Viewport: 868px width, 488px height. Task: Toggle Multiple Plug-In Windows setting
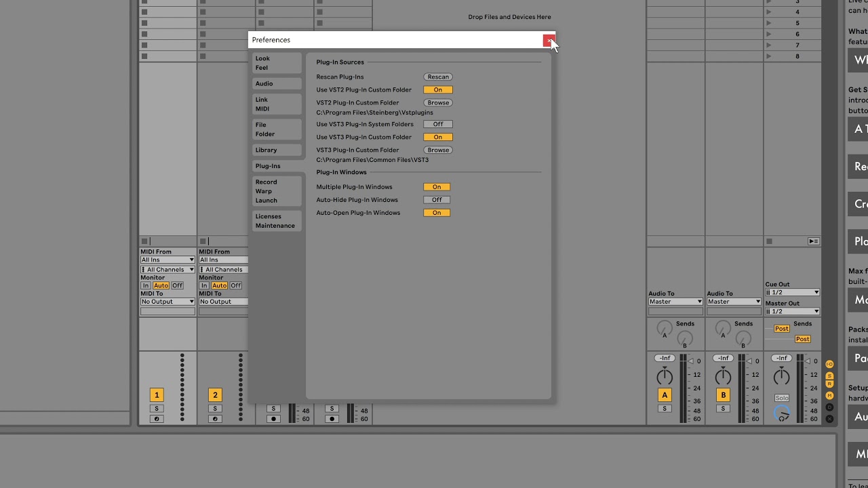(437, 187)
